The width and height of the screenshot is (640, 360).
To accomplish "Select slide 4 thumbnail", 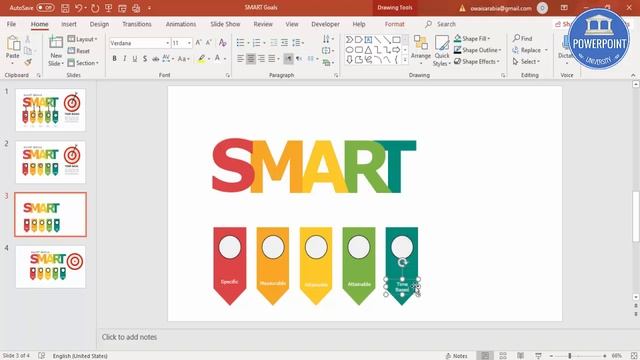I will pyautogui.click(x=51, y=267).
